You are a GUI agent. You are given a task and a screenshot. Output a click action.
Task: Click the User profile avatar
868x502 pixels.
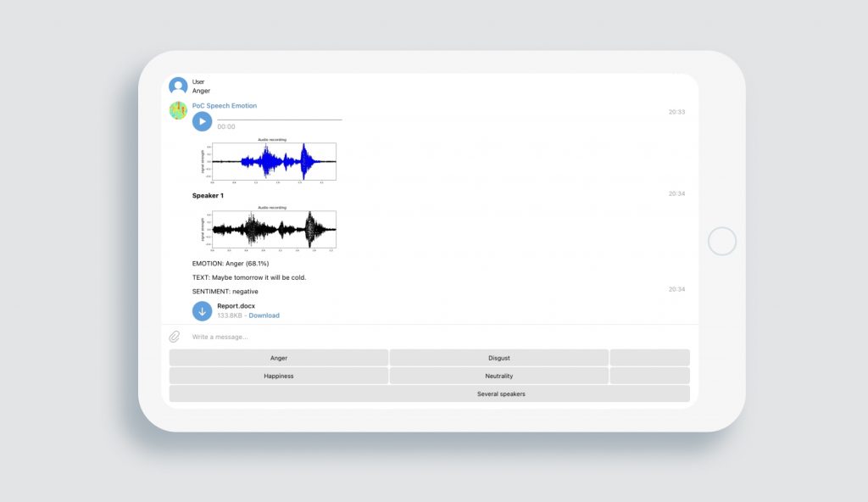point(178,85)
